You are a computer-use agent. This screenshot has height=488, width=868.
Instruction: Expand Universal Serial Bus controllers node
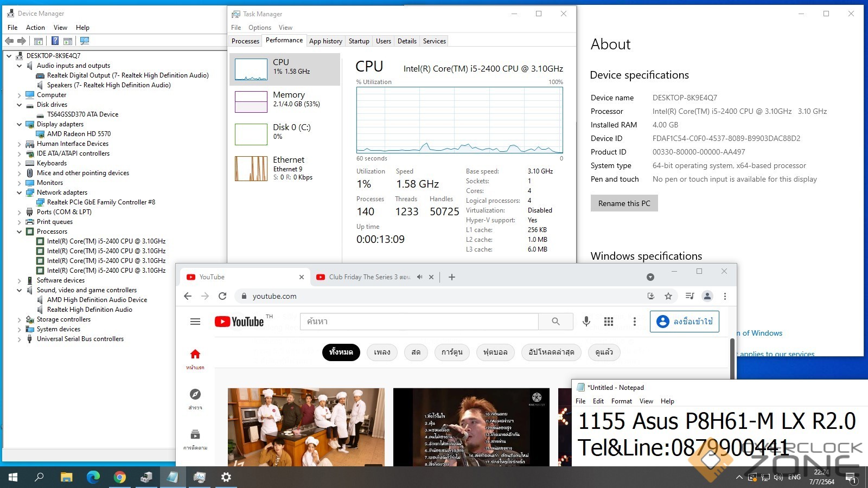point(20,339)
